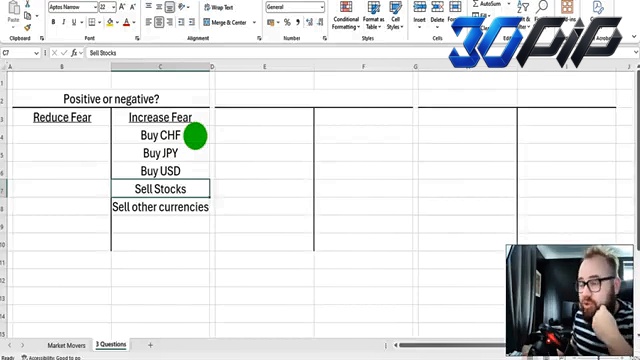Open the AutoSum dropdown arrow
This screenshot has height=360, width=640.
(509, 4)
